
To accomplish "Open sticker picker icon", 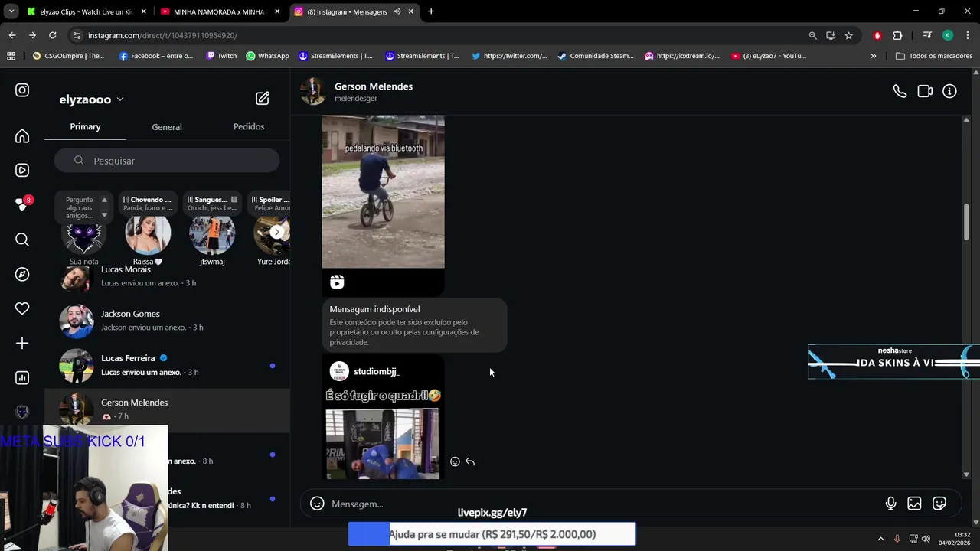I will click(939, 504).
